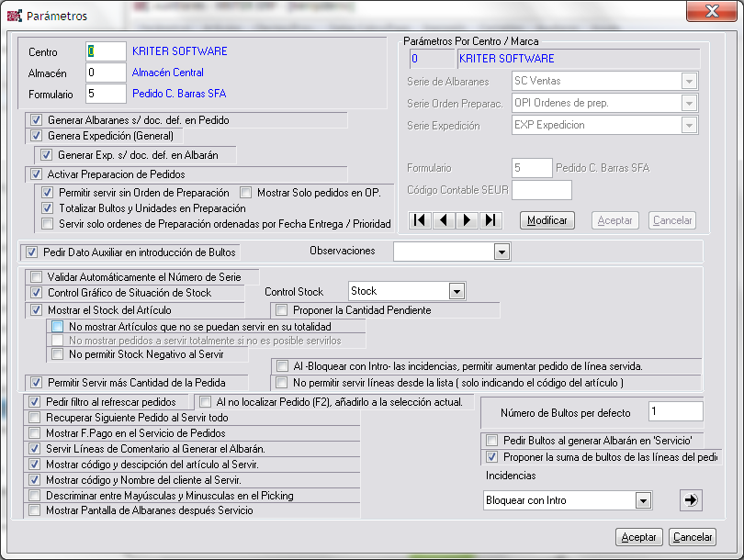Click the Almacén input field
The width and height of the screenshot is (744, 560).
coord(106,73)
